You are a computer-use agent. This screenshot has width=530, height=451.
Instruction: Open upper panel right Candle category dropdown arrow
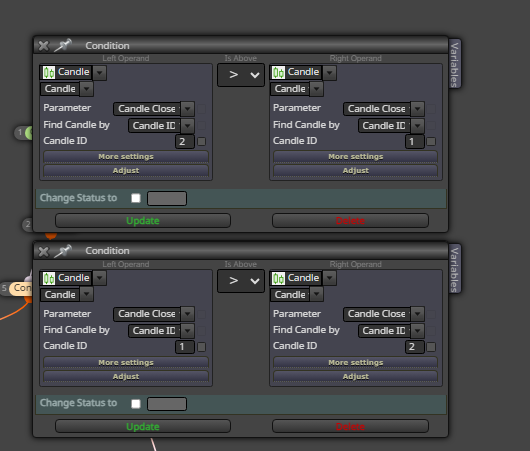click(329, 73)
